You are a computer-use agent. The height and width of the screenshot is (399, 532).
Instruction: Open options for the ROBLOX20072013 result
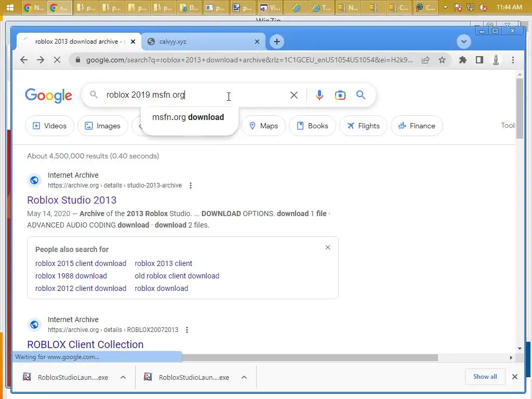click(x=187, y=330)
